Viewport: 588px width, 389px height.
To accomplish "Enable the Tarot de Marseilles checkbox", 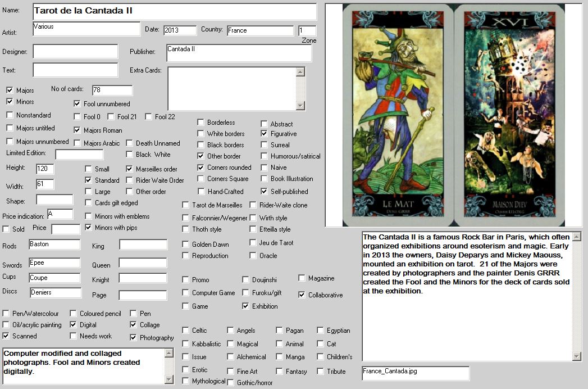I will click(186, 205).
